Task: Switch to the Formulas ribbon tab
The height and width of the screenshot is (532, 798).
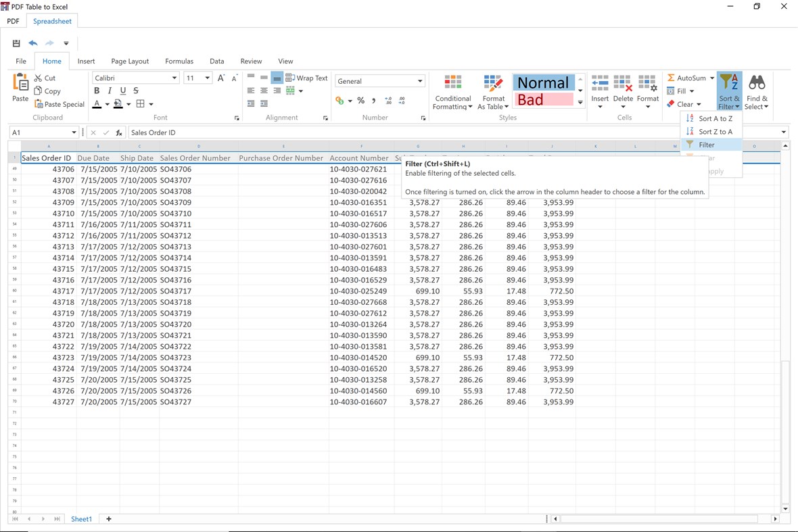Action: point(179,61)
